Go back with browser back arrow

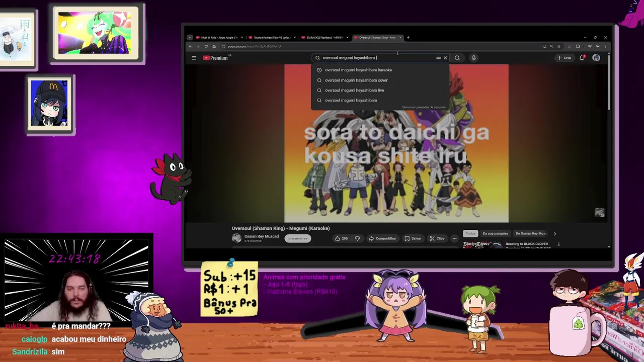[x=190, y=46]
